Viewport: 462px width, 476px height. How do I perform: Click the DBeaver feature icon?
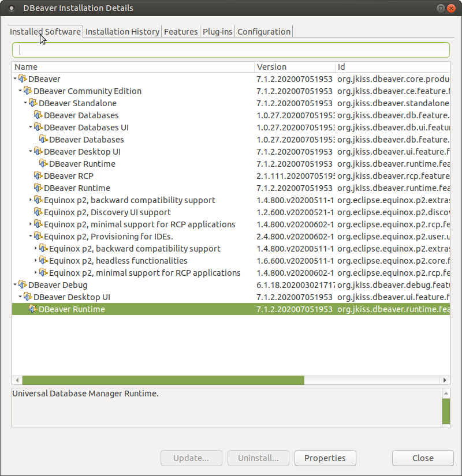[x=22, y=78]
